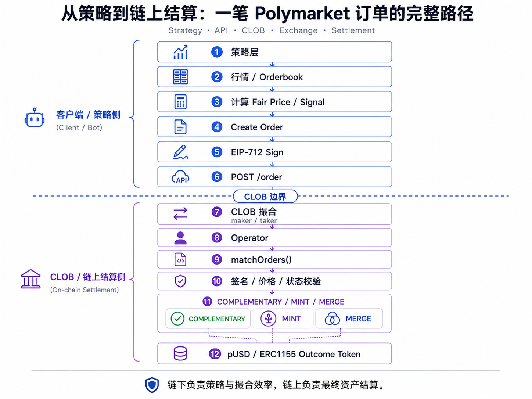Click the calculator icon for Fair Price
The height and width of the screenshot is (399, 532).
pyautogui.click(x=180, y=102)
